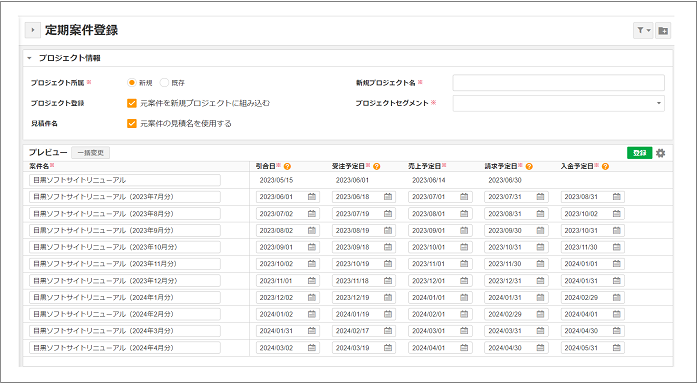Click the 新規プロジェクト名 input field
Image resolution: width=700 pixels, height=386 pixels.
click(558, 83)
